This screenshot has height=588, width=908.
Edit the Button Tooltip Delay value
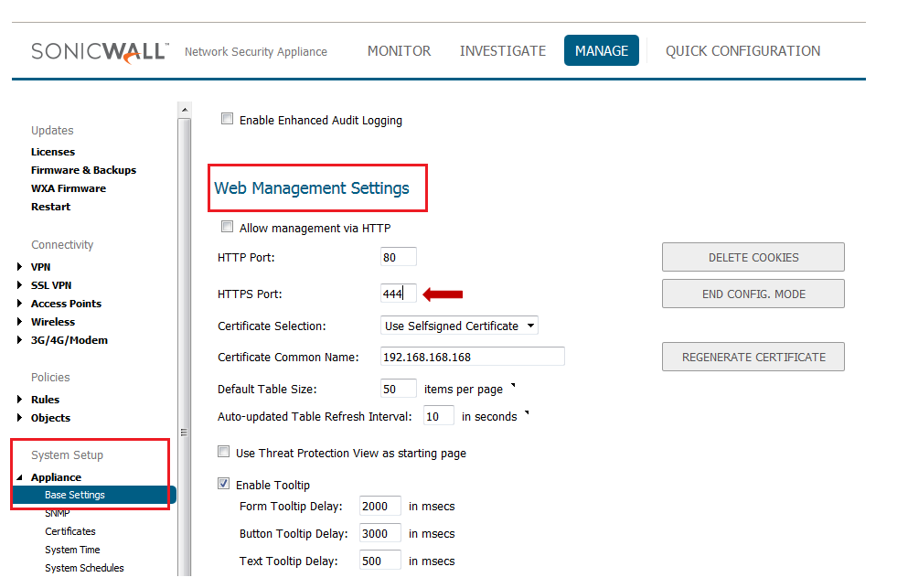click(x=379, y=533)
